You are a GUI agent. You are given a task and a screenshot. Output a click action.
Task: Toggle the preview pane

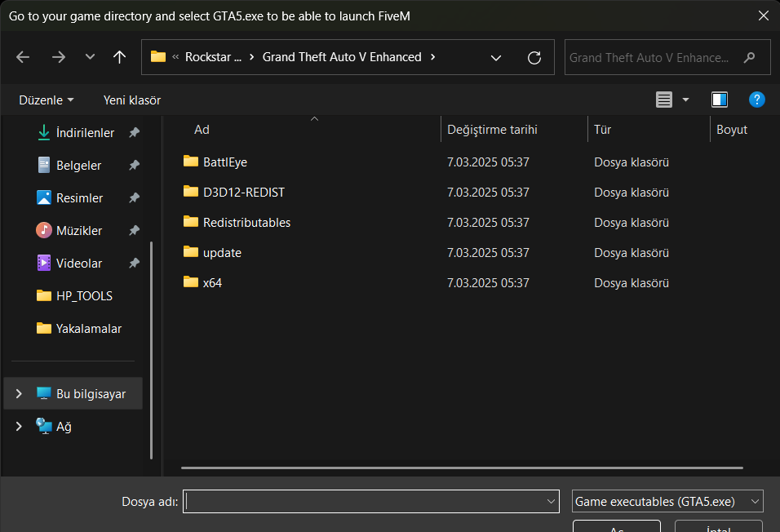pos(720,100)
